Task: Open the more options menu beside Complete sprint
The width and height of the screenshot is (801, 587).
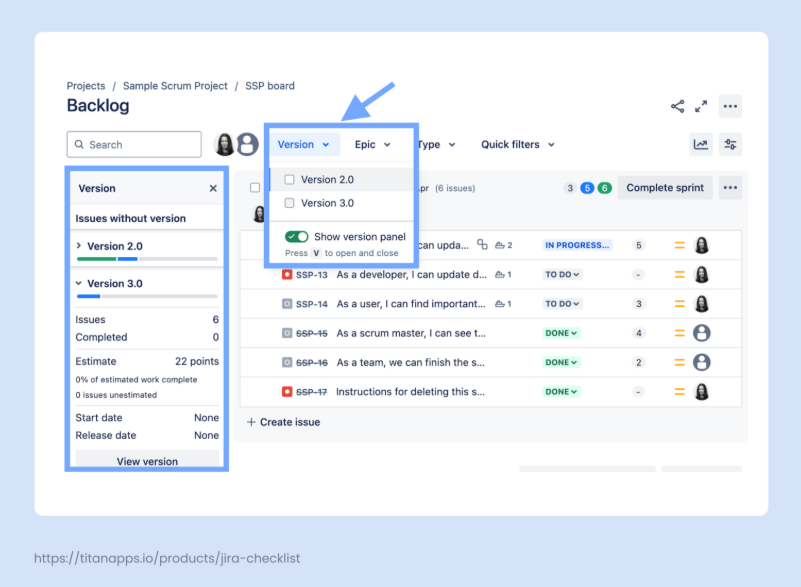Action: coord(730,188)
